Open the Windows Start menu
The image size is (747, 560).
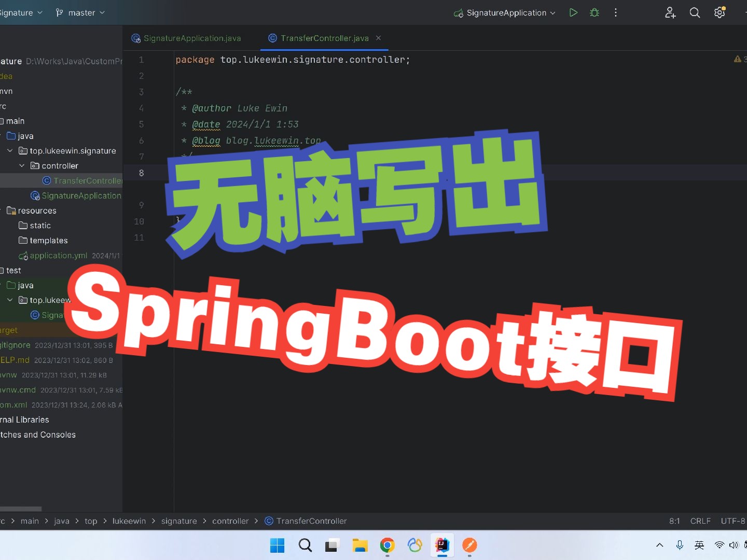(278, 545)
